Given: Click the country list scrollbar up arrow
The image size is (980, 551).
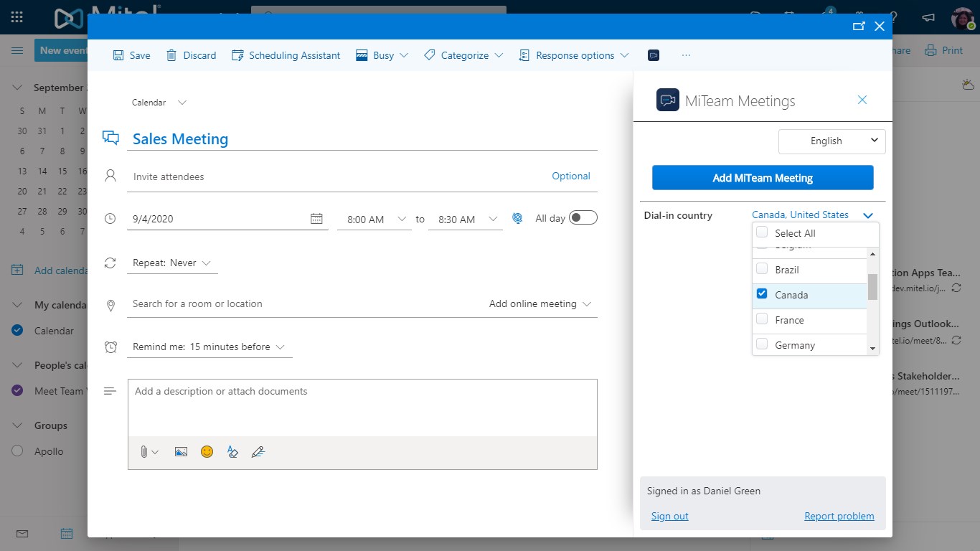Looking at the screenshot, I should (873, 254).
